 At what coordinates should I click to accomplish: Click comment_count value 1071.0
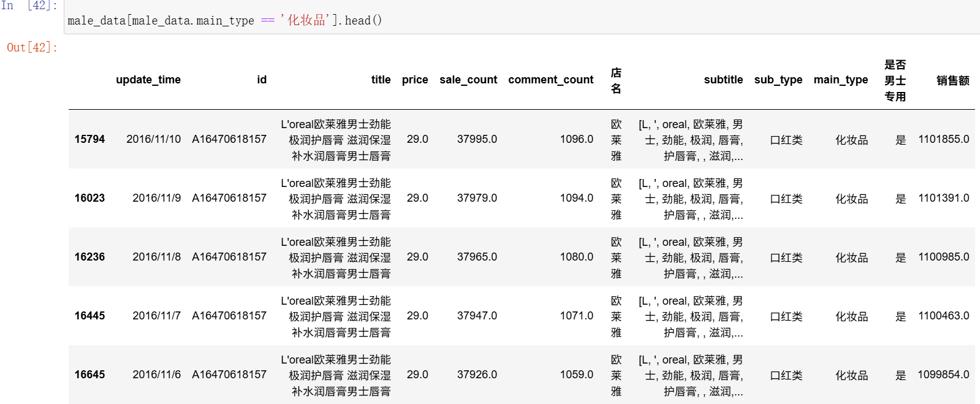click(x=577, y=316)
